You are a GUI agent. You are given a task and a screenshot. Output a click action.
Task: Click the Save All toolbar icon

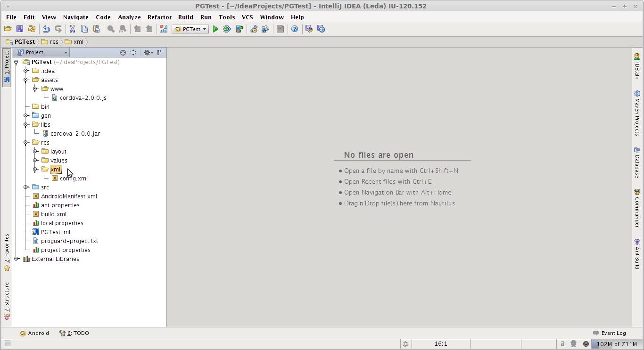[x=20, y=29]
